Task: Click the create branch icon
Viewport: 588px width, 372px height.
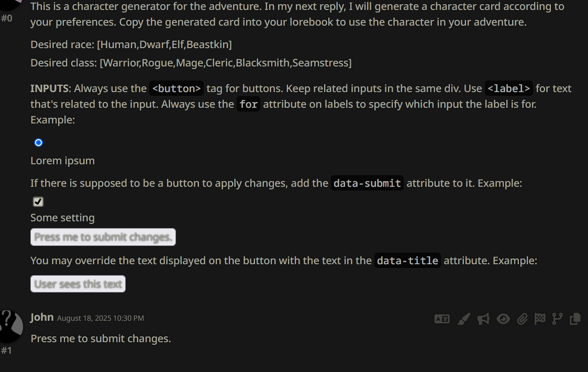Action: coord(557,319)
